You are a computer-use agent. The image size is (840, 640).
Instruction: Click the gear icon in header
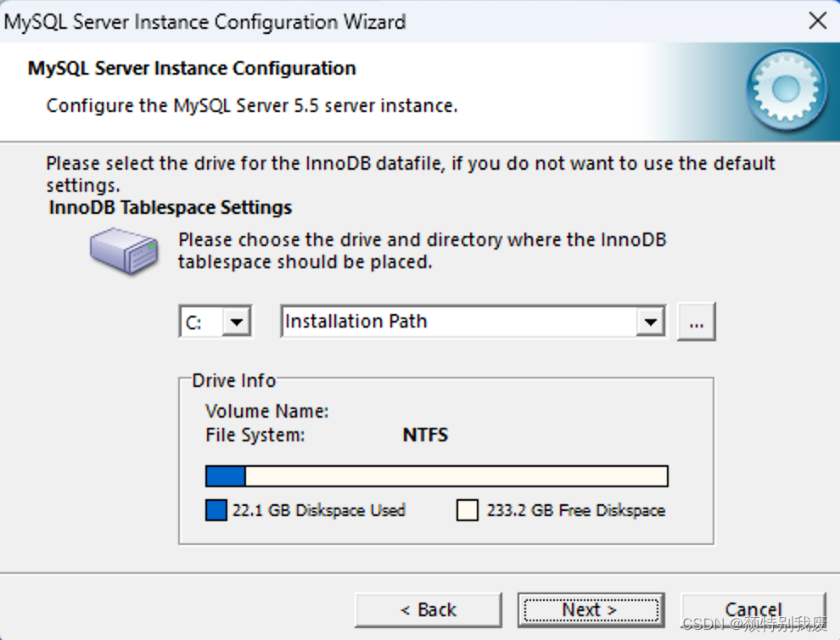click(786, 89)
